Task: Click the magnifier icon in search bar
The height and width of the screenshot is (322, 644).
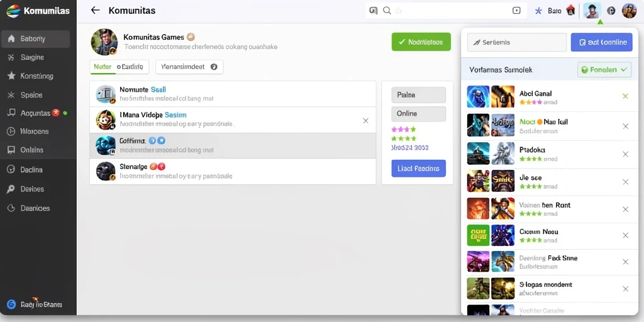Action: [x=387, y=11]
